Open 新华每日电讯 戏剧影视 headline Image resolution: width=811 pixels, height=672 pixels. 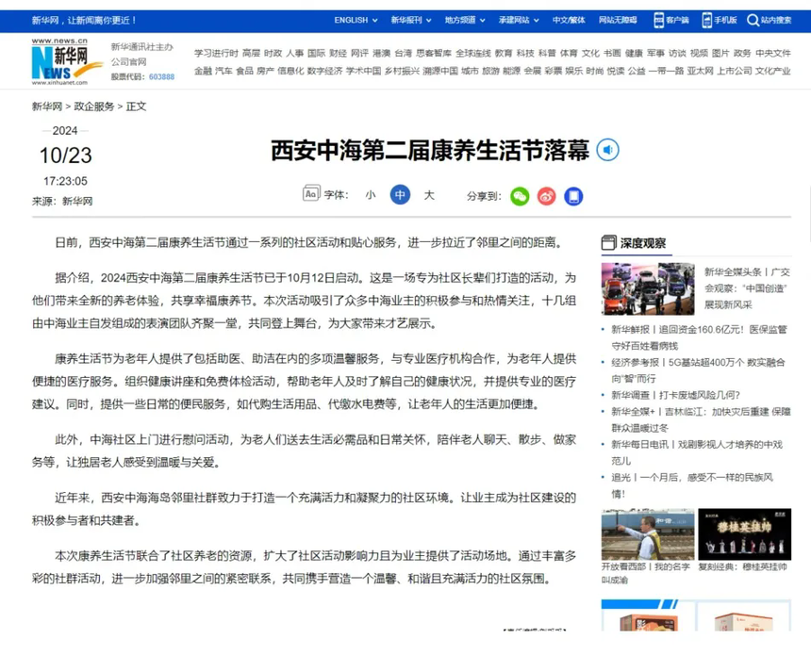coord(697,452)
